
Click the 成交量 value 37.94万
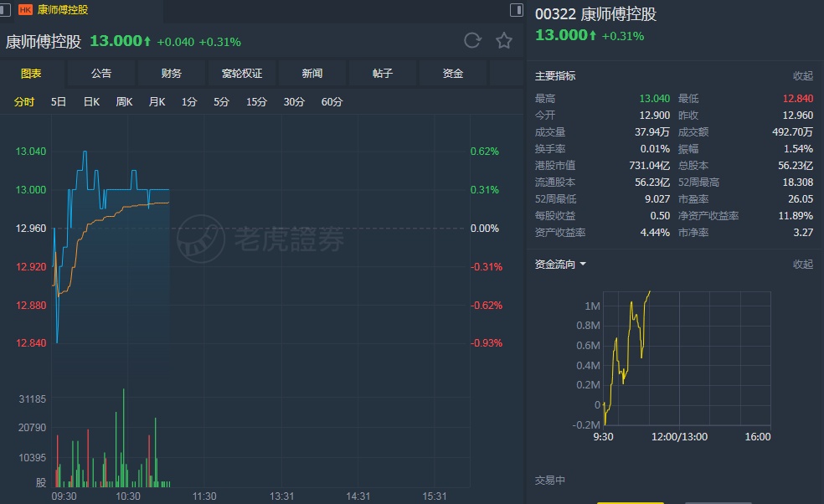click(x=651, y=132)
